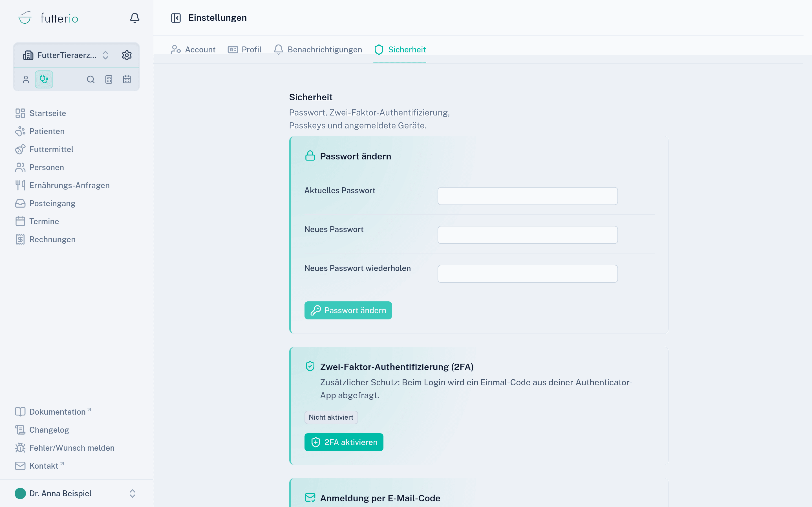Screen dimensions: 812x507
Task: Expand the FutterTieraerz... clinic switcher
Action: pos(66,55)
